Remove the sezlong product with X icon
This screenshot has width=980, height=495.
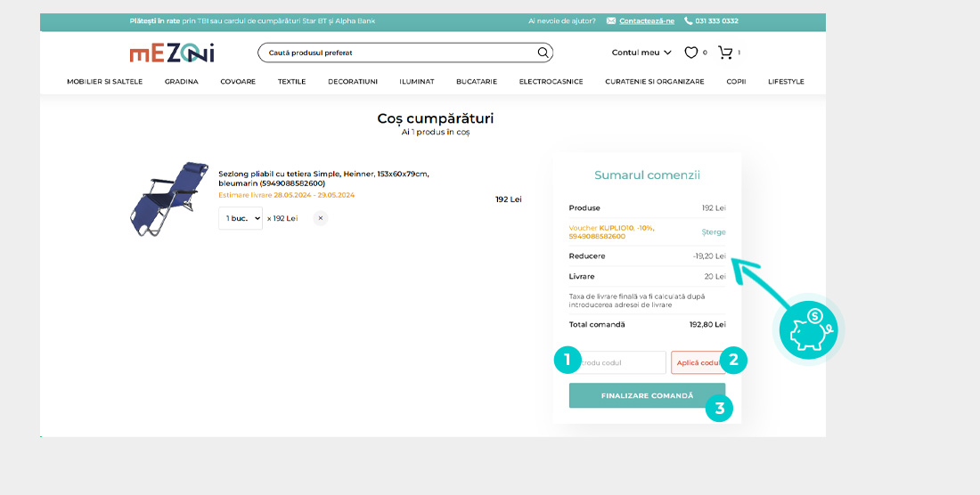(x=321, y=218)
